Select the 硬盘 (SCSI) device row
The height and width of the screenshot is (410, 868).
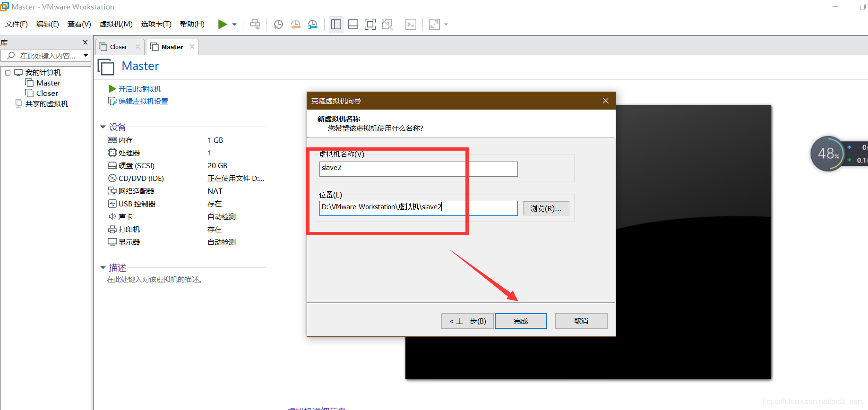pyautogui.click(x=186, y=166)
